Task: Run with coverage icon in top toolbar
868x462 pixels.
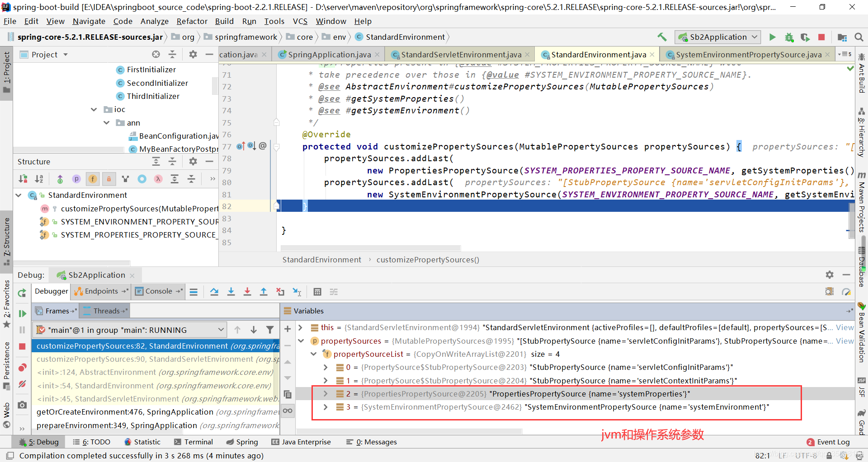Action: pos(805,37)
